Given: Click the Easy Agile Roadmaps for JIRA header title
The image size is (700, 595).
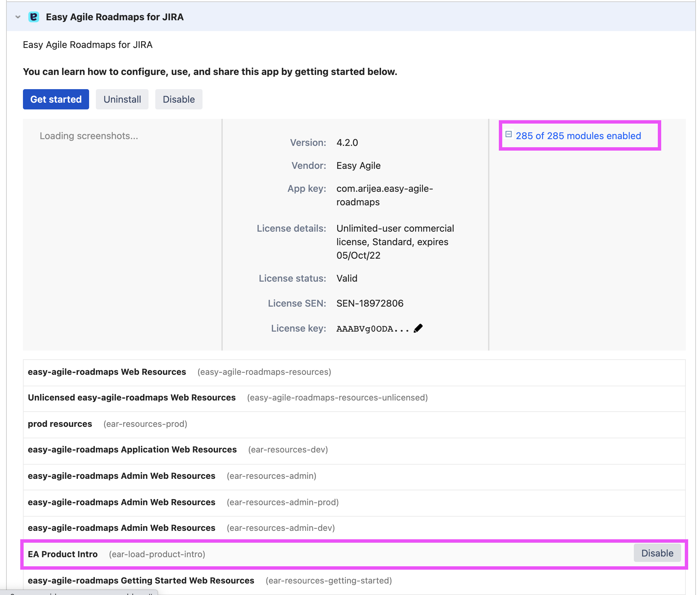Looking at the screenshot, I should 115,17.
